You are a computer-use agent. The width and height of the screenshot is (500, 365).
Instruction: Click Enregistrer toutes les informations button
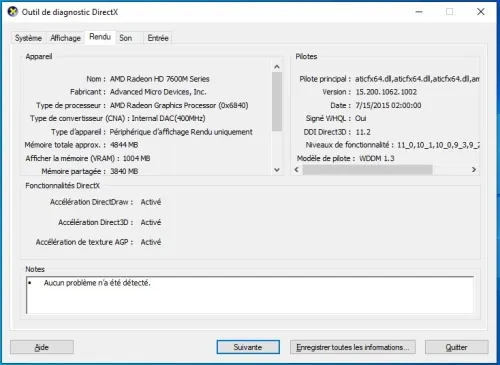(x=353, y=347)
